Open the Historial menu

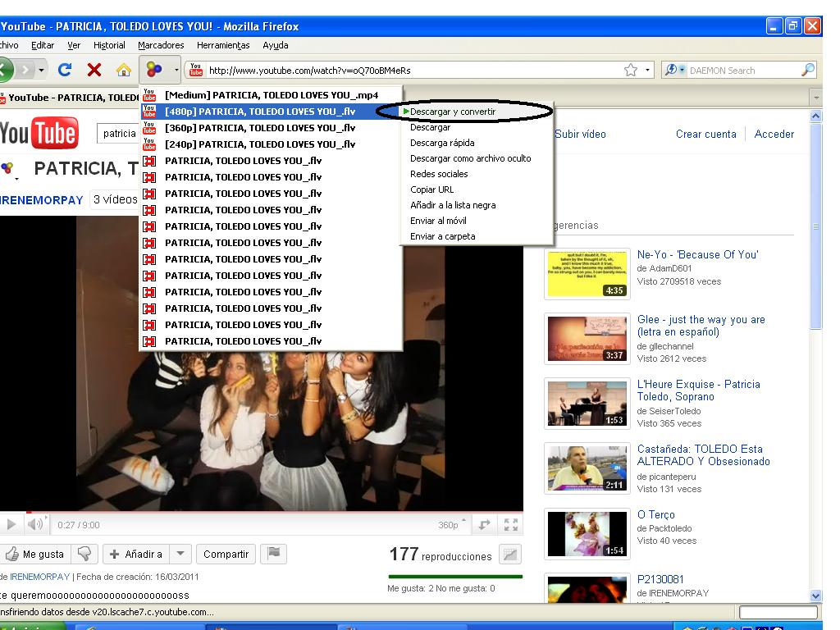pos(109,46)
